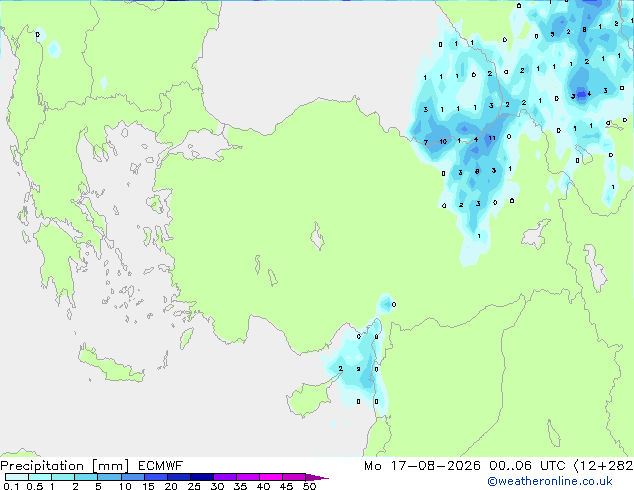
Task: Click the 35–40 mm legend color swatch
Action: [x=247, y=477]
